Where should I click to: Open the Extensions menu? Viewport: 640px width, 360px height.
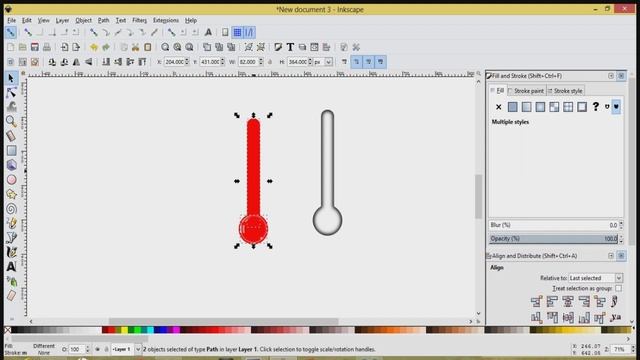coord(166,20)
